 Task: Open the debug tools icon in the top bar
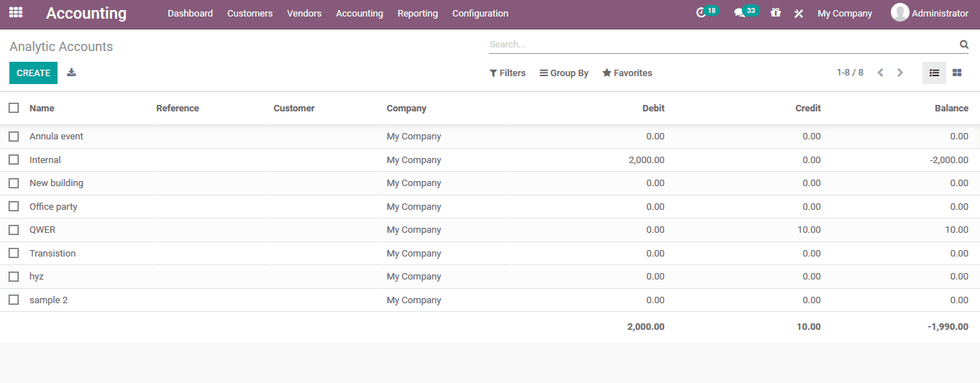(x=798, y=14)
